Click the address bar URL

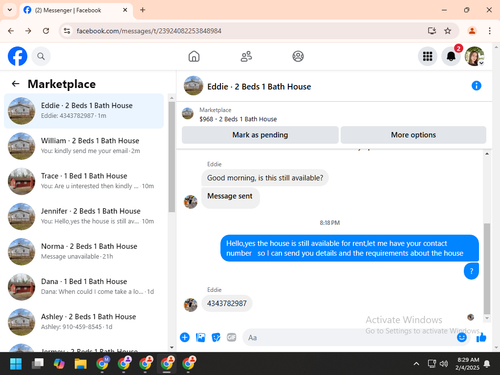(x=149, y=31)
